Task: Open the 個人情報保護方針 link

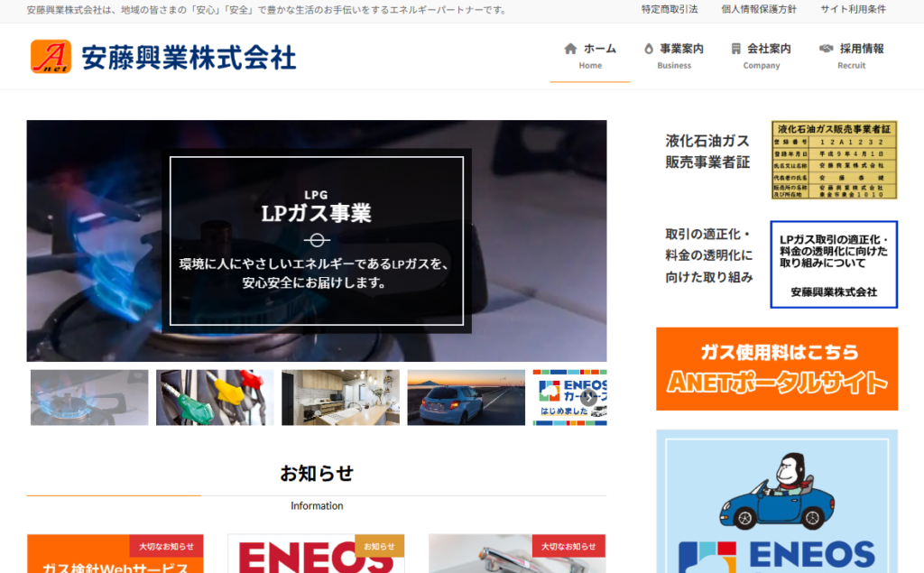Action: click(x=759, y=9)
